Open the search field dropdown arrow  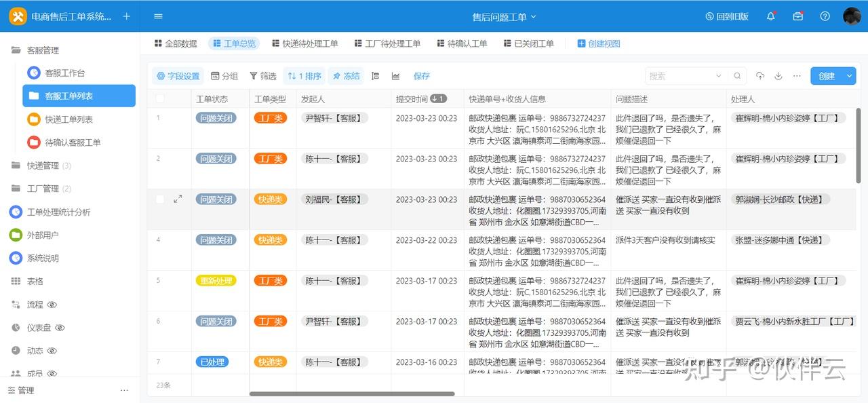[x=719, y=76]
